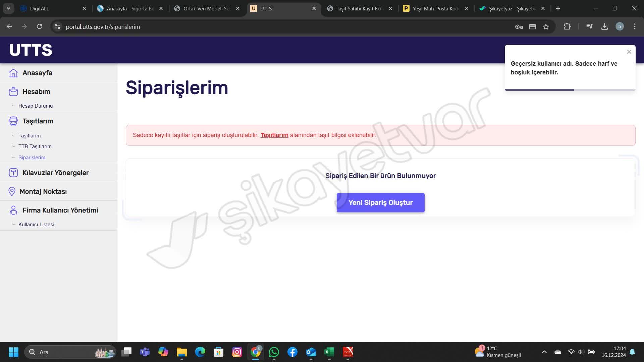Viewport: 644px width, 362px height.
Task: Open the browser extensions puzzle icon
Action: 567,26
